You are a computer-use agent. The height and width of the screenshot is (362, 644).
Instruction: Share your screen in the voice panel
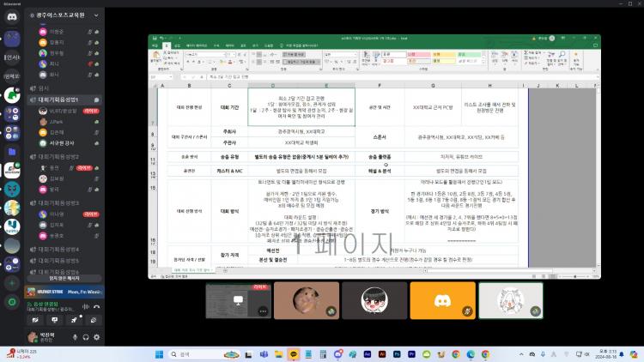pyautogui.click(x=55, y=320)
